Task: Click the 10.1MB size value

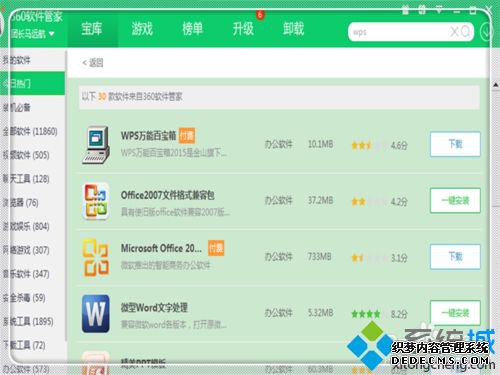Action: point(320,144)
